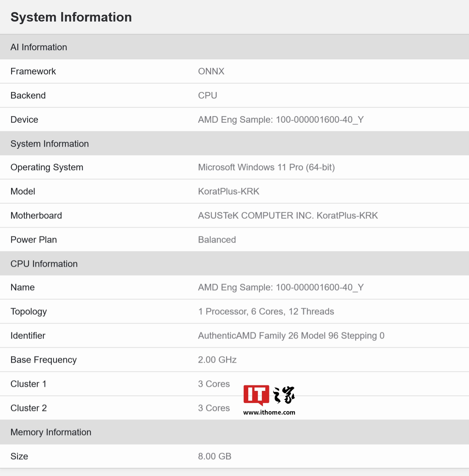This screenshot has height=476, width=469.
Task: Click the Base Frequency label
Action: point(44,360)
